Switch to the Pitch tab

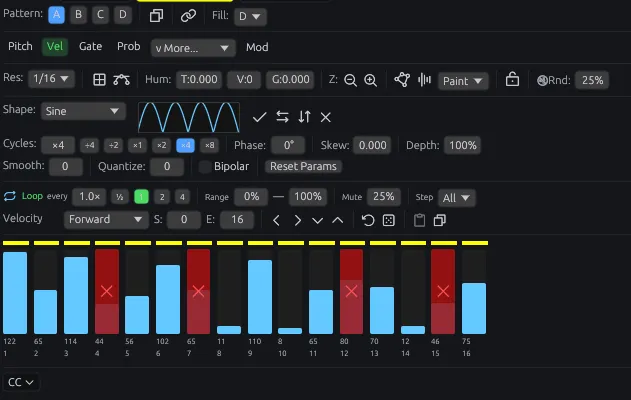pyautogui.click(x=20, y=46)
